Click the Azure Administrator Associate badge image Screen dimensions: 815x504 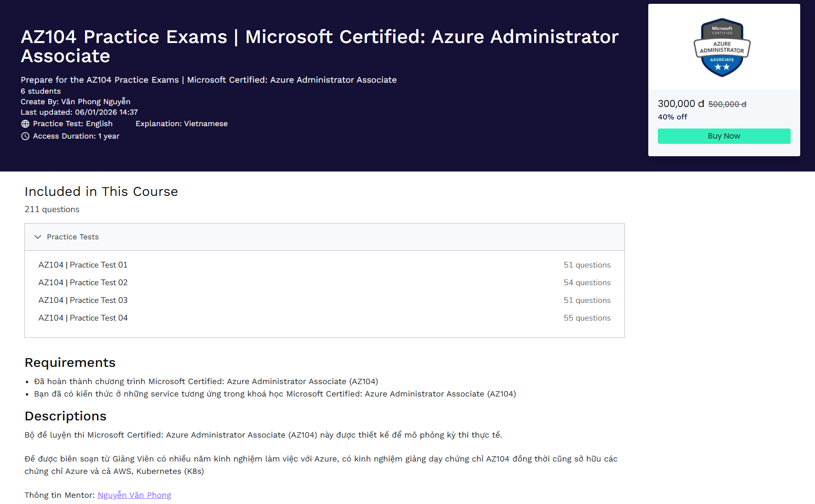coord(722,48)
